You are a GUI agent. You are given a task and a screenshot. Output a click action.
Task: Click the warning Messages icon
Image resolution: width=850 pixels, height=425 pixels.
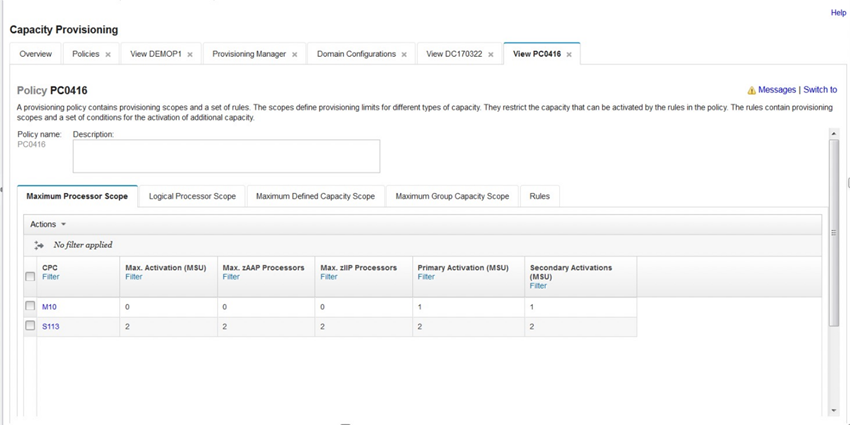(x=751, y=91)
